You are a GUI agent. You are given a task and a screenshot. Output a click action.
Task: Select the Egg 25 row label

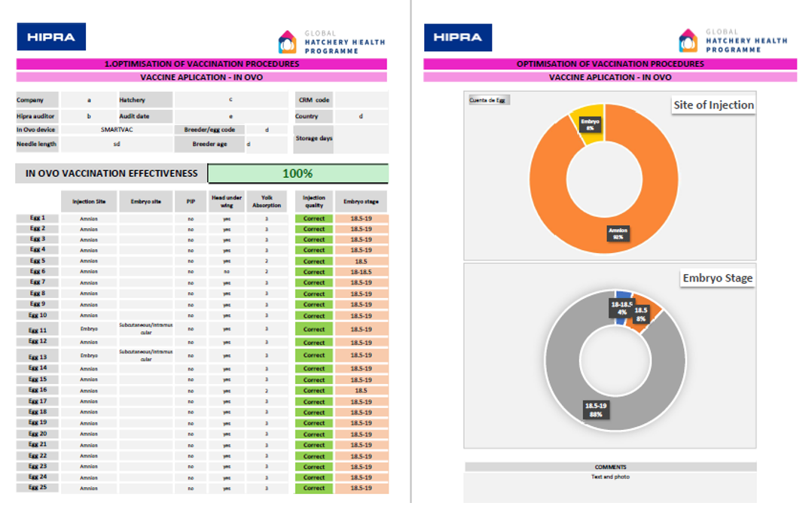pyautogui.click(x=38, y=488)
